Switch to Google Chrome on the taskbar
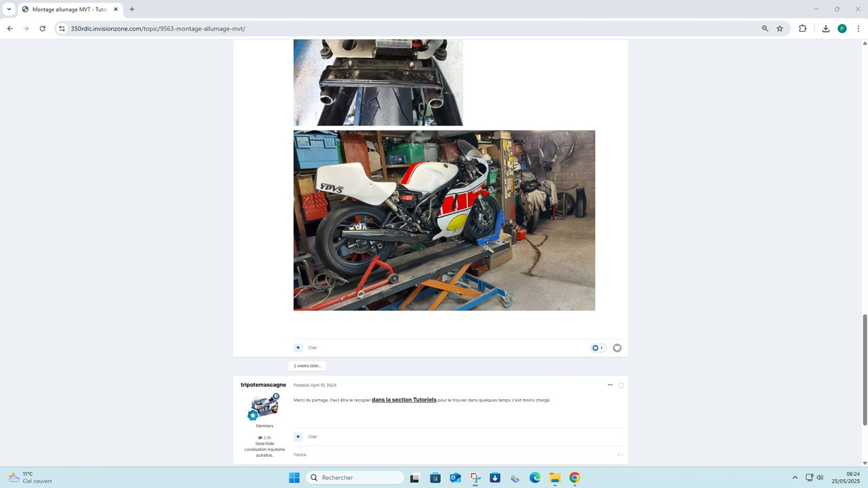This screenshot has width=868, height=488. click(x=575, y=478)
